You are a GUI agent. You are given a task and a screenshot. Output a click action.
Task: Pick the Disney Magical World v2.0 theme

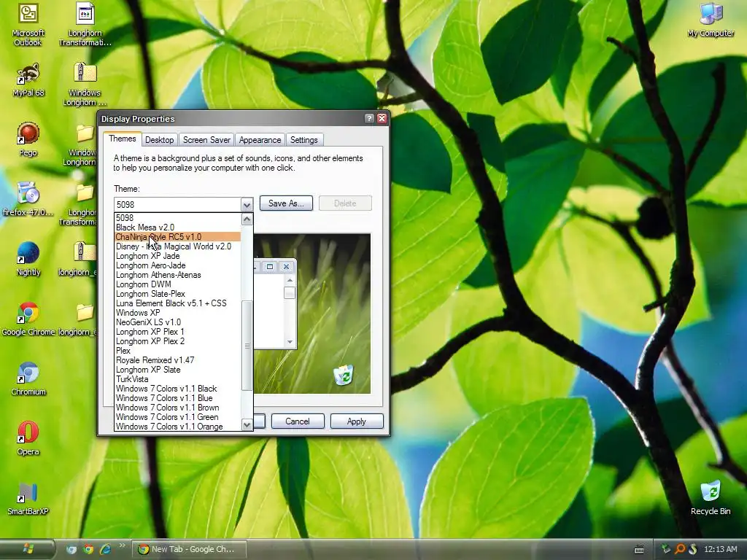178,246
